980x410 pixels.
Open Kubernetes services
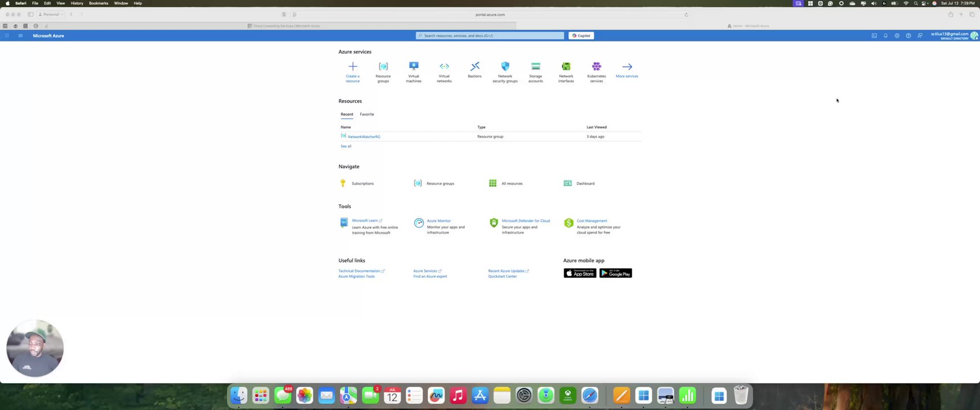click(597, 72)
